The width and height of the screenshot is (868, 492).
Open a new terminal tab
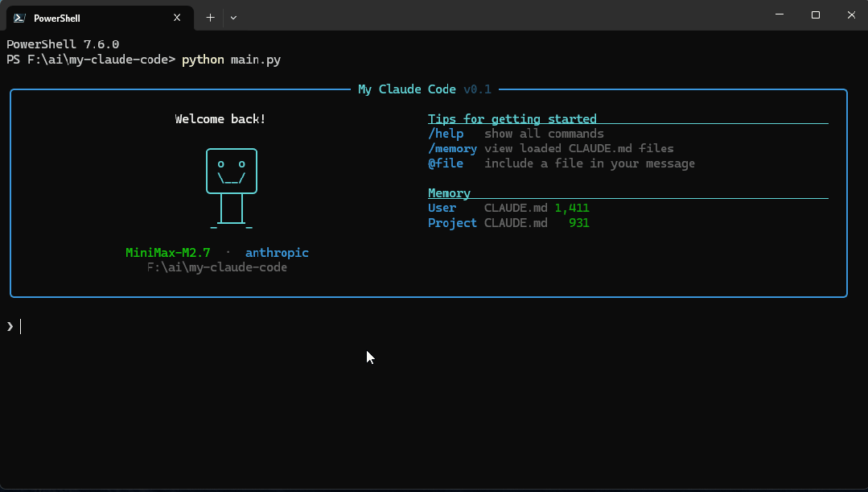point(210,18)
